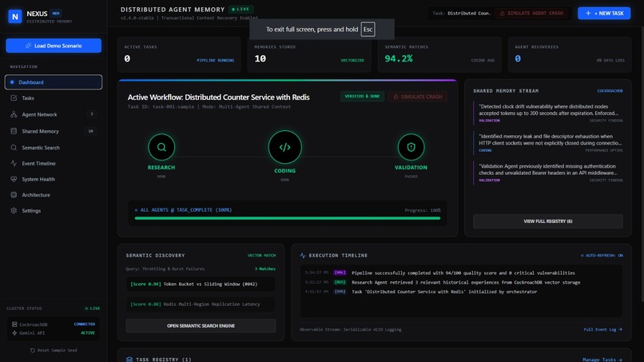Screen dimensions: 644x362
Task: Open the missing authentication checks memory entry
Action: (548, 173)
